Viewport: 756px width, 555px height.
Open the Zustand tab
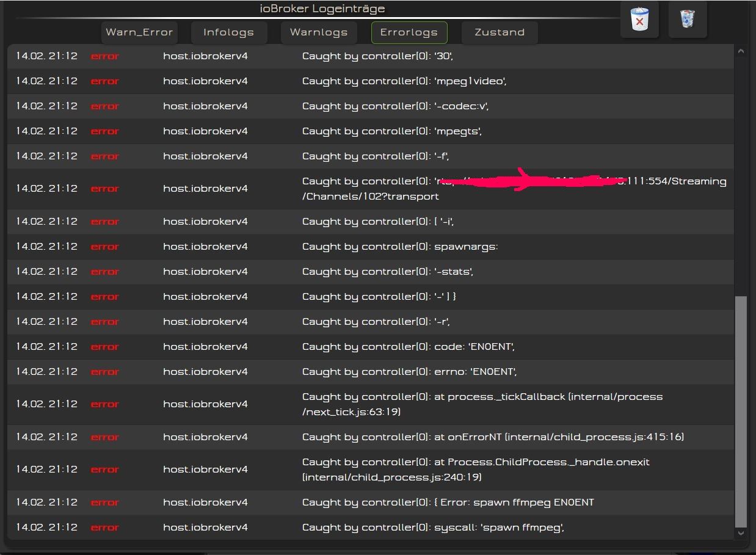click(x=500, y=32)
